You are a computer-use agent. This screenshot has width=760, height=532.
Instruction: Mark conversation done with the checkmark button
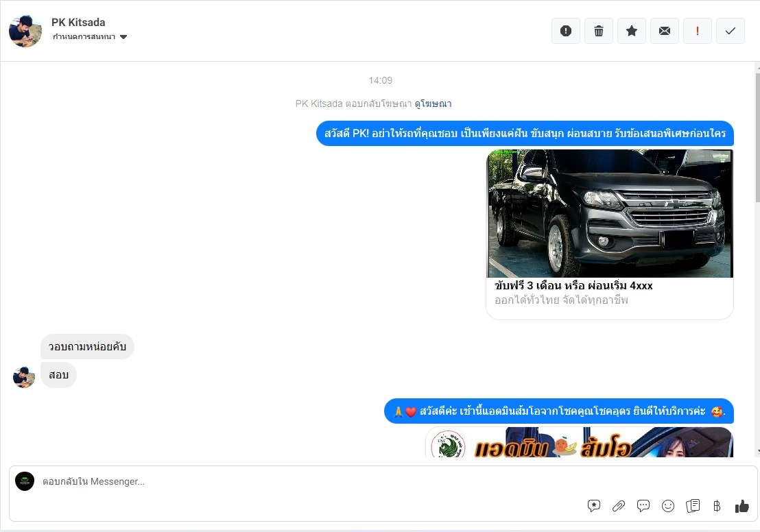tap(731, 31)
